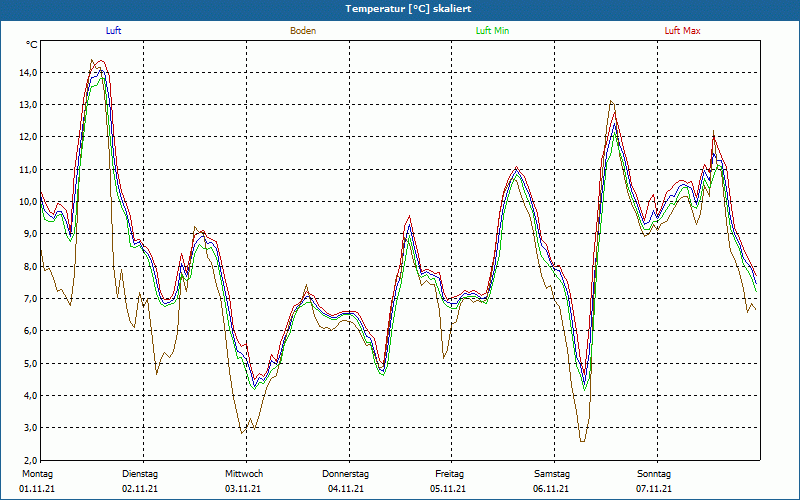The width and height of the screenshot is (800, 500).
Task: Click the 'Donnerstag' day label
Action: tap(345, 474)
